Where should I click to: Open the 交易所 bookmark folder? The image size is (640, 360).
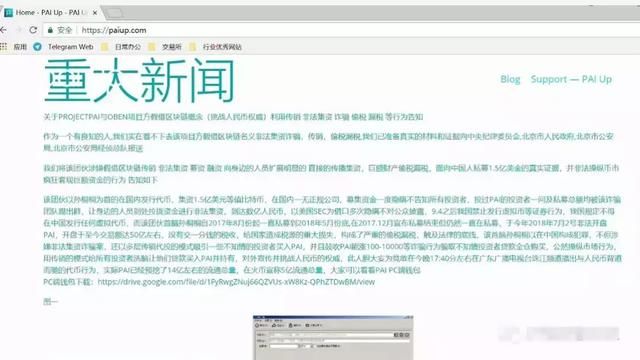165,47
